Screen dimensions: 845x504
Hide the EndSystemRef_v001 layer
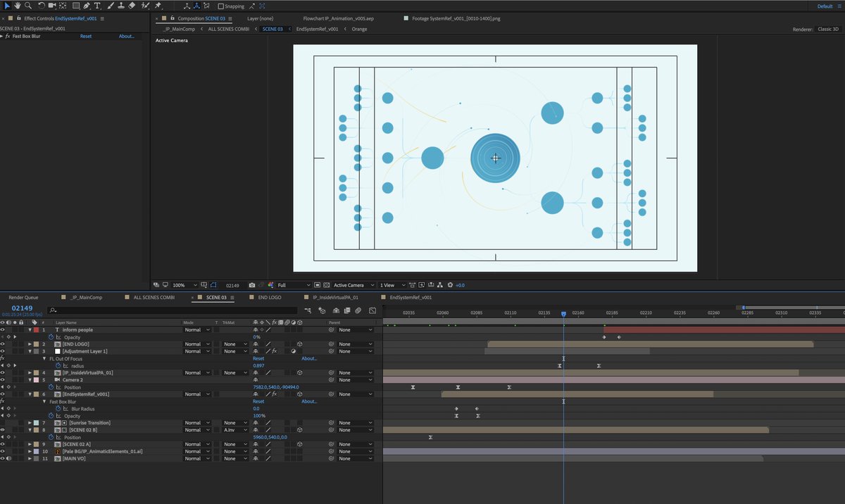click(x=3, y=394)
